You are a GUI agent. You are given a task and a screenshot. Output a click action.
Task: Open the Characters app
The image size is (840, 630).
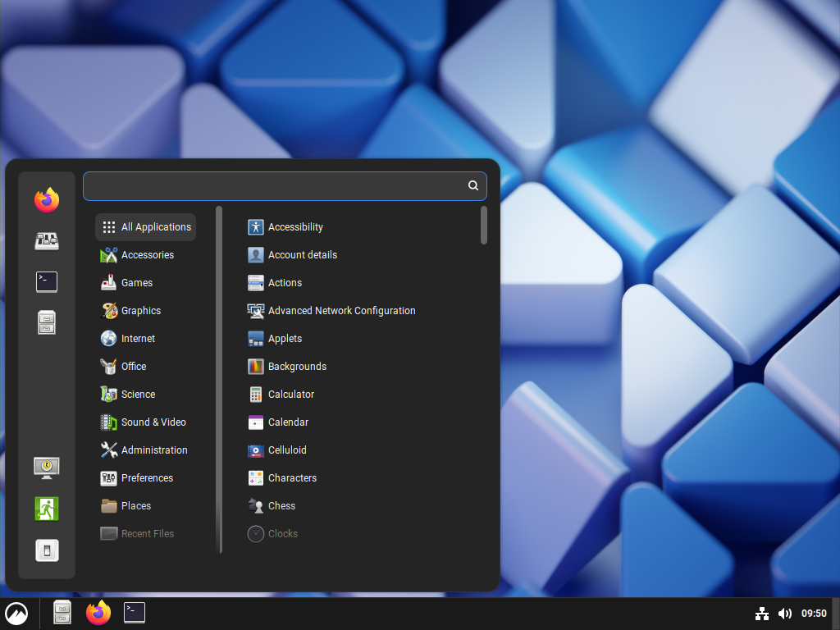tap(291, 477)
